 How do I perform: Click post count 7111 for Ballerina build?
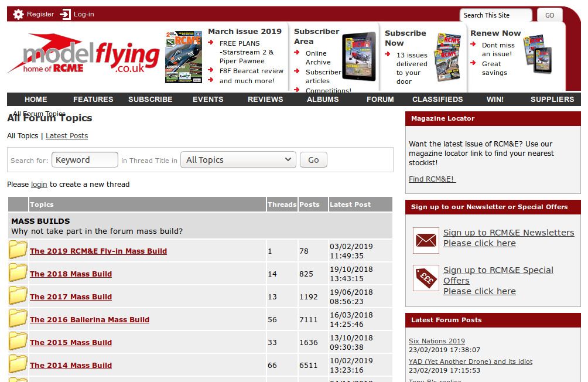[x=308, y=320]
